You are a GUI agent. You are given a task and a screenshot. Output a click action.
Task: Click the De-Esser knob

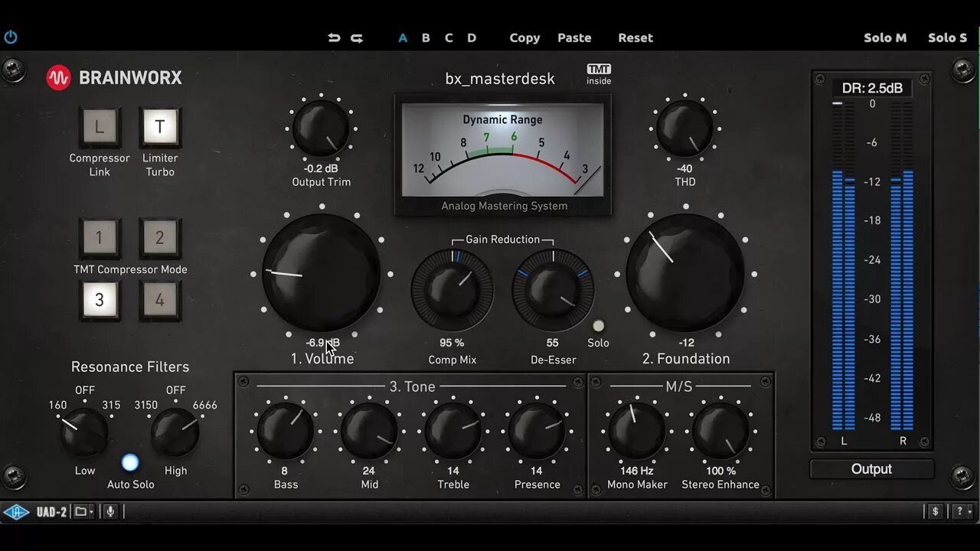click(553, 291)
